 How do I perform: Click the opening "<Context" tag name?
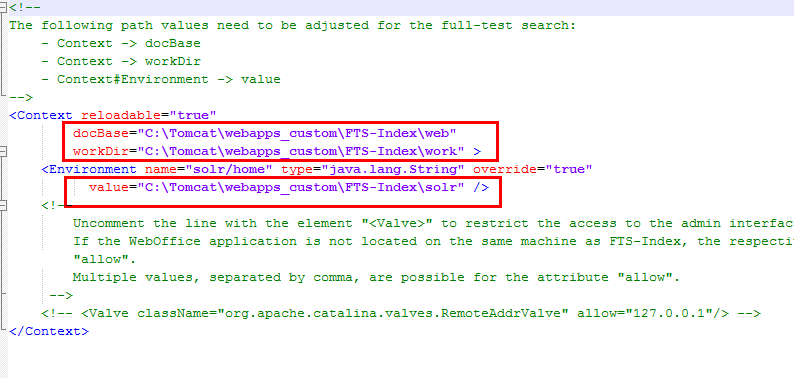[x=41, y=115]
